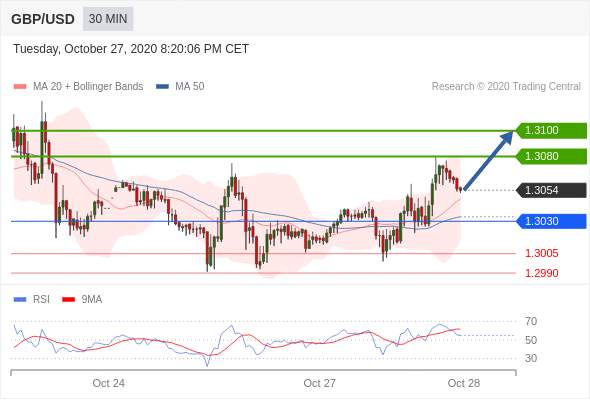Select the green 1.3100 resistance label
Screen dimensions: 590x400
click(551, 131)
